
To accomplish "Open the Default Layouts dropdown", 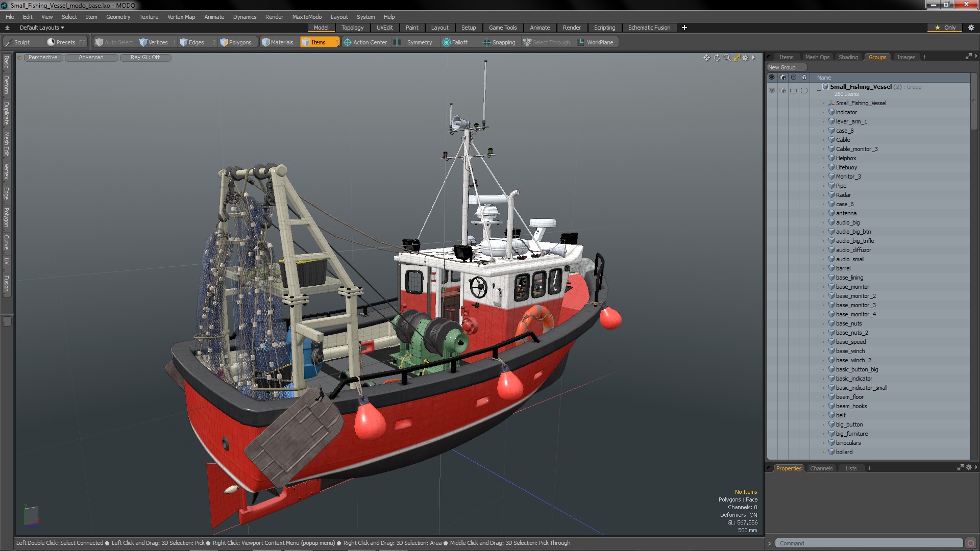I will [42, 28].
